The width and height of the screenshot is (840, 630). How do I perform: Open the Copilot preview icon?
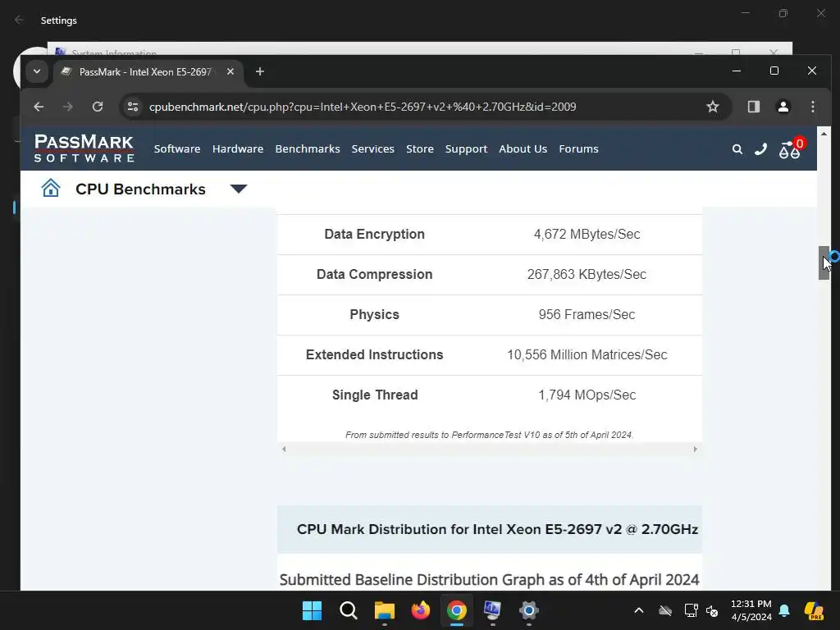814,610
